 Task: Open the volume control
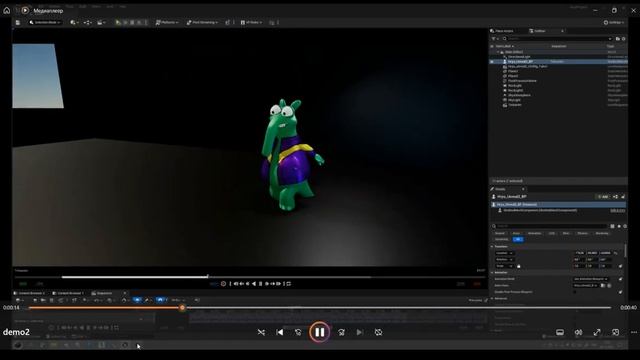click(578, 333)
